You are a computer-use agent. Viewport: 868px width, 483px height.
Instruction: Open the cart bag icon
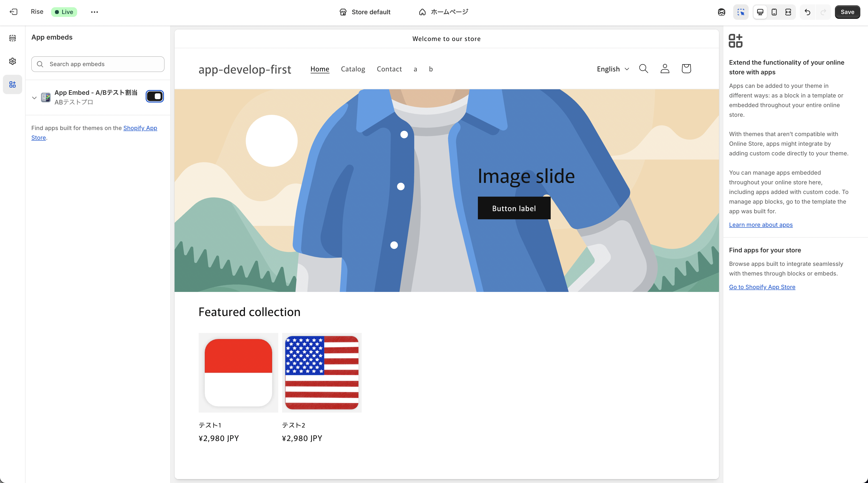686,69
